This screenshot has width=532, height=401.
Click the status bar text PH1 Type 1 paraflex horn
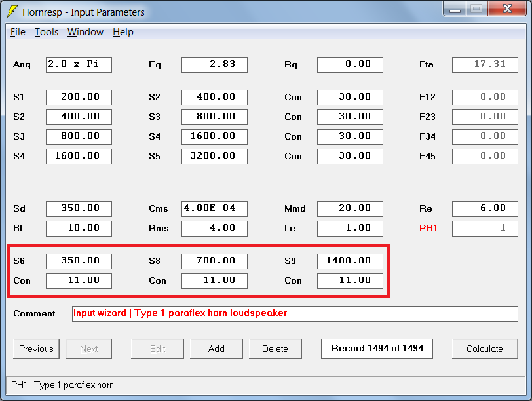(62, 385)
